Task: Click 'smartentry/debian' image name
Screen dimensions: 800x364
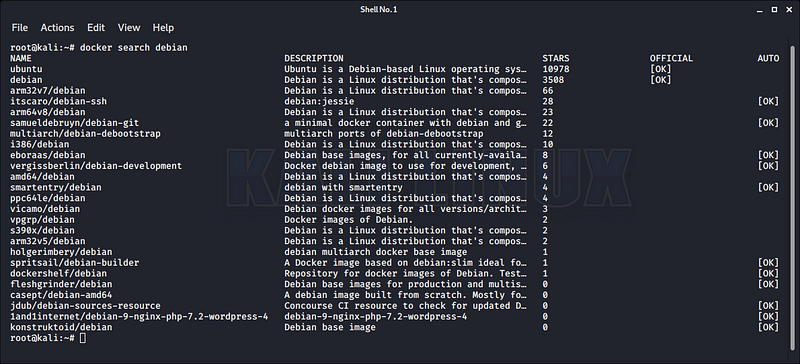Action: click(56, 187)
